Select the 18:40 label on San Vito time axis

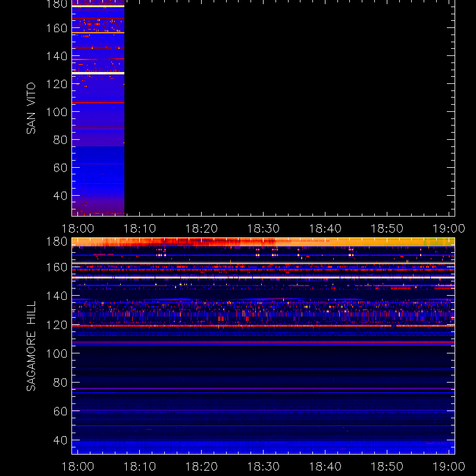325,228
